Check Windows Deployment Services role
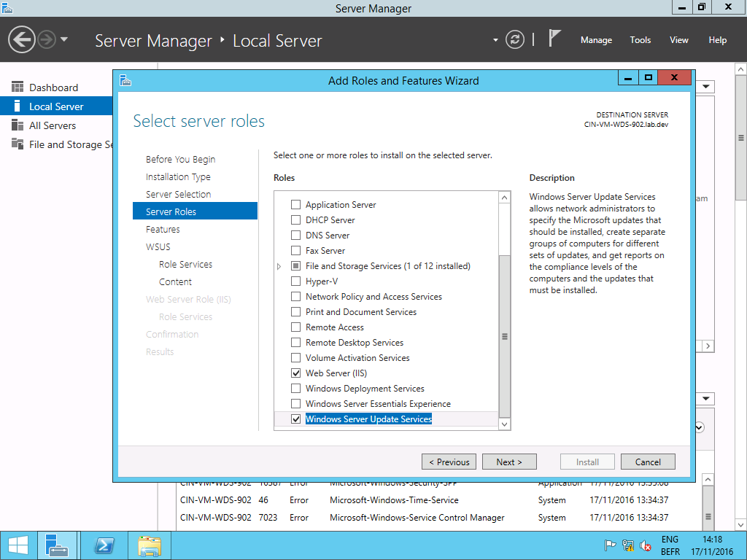 296,389
